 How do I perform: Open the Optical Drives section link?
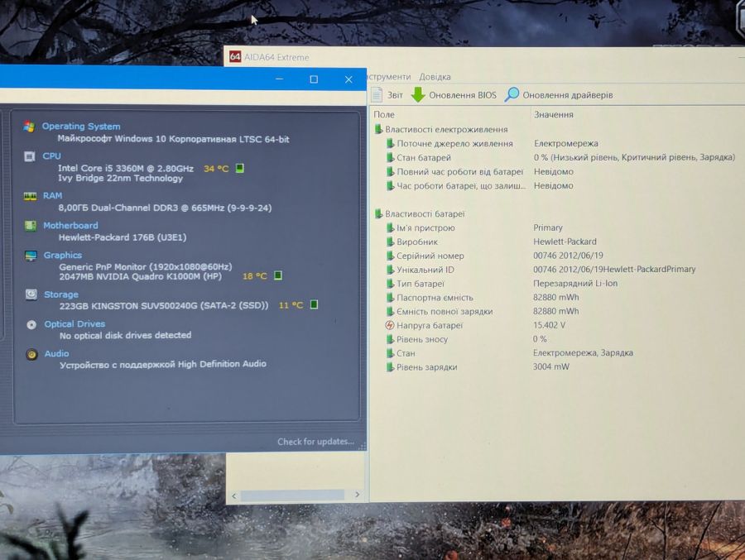pyautogui.click(x=74, y=324)
